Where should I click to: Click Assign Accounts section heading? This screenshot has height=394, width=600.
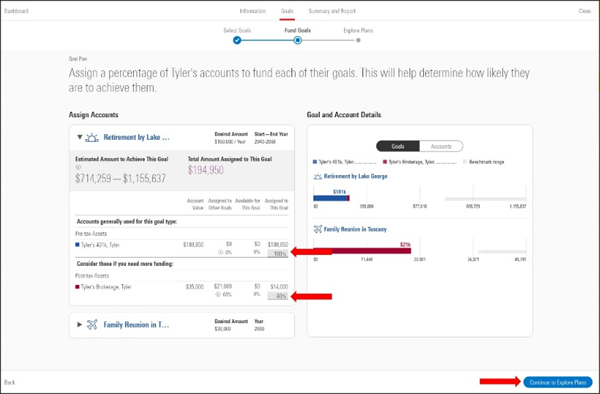click(93, 115)
